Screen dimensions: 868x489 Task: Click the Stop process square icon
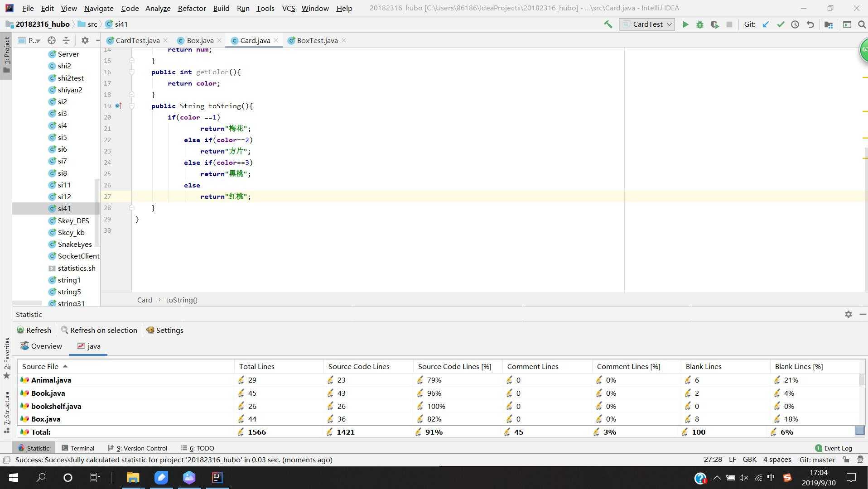pyautogui.click(x=729, y=24)
